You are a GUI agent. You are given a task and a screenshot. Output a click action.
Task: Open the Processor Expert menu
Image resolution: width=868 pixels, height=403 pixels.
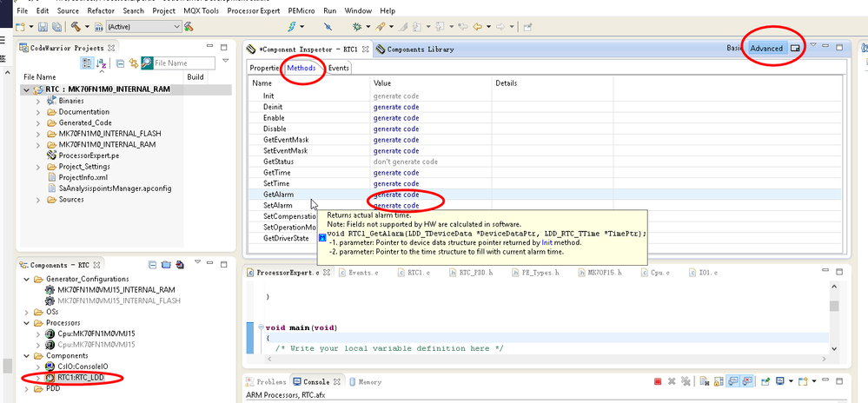coord(253,10)
